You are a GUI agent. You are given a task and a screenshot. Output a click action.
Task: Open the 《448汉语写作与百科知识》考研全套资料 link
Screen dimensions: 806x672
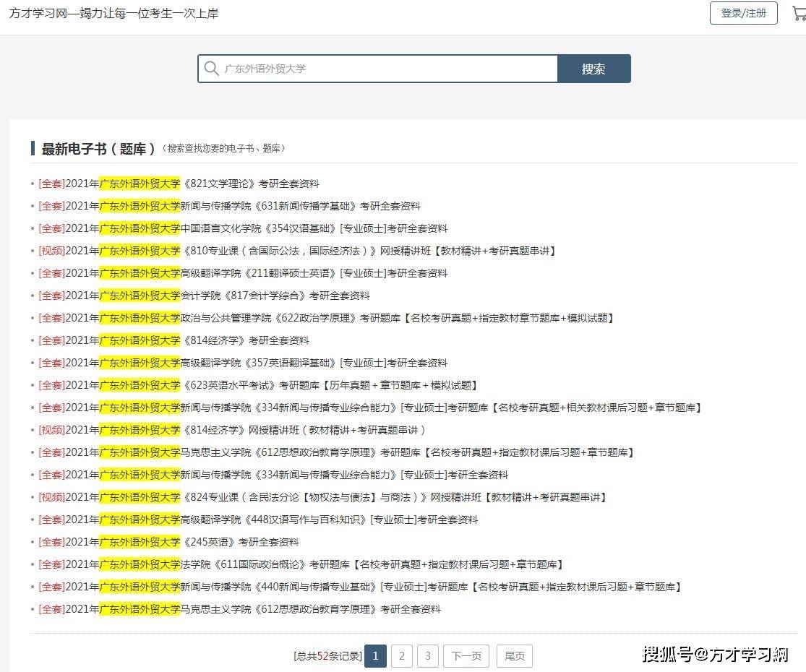[258, 520]
